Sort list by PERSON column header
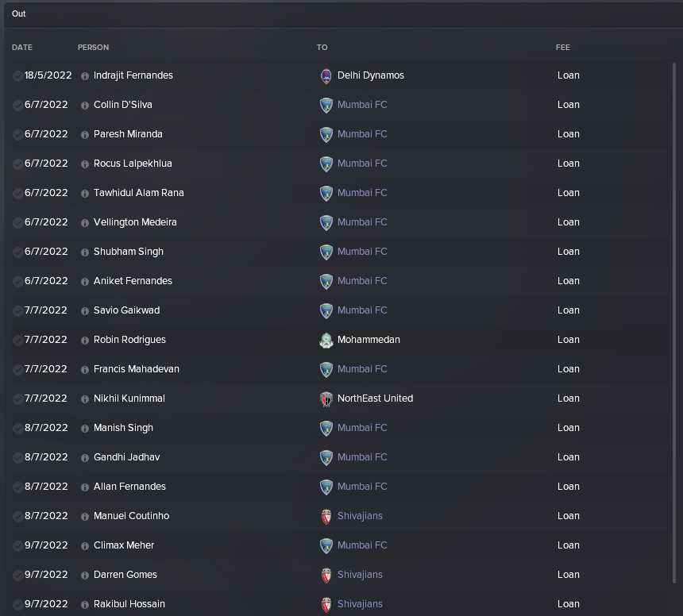 [x=93, y=48]
